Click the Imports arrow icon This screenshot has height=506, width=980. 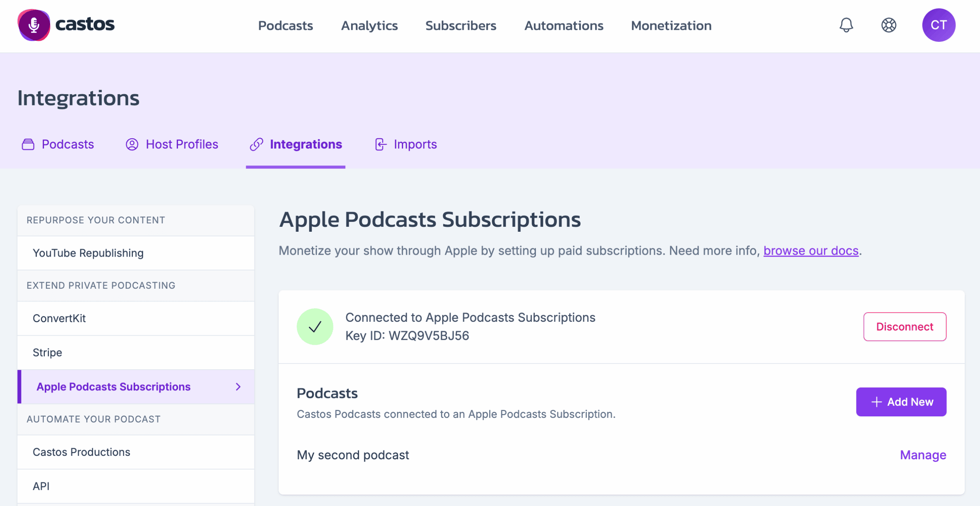(x=381, y=144)
